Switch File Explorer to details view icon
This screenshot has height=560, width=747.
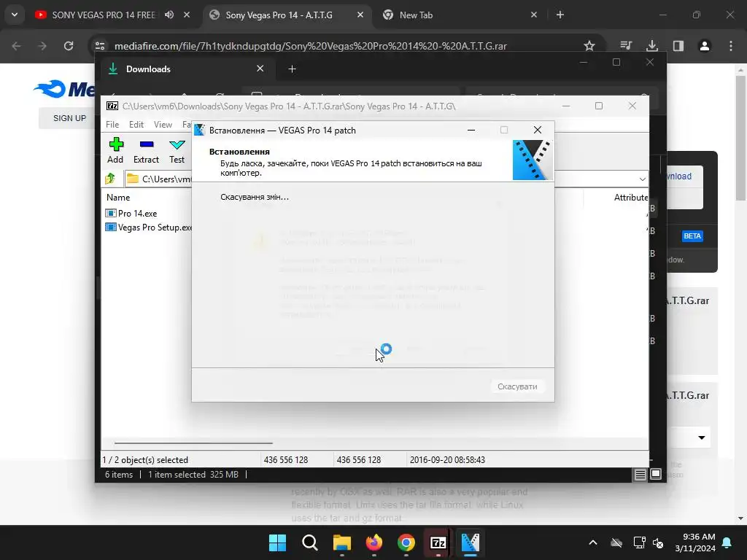[x=640, y=474]
